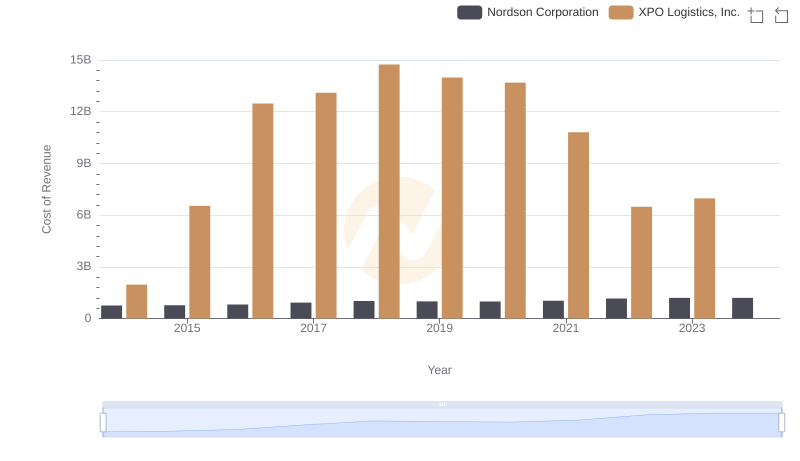
Task: Click the Cost of Revenue axis title
Action: coord(46,189)
